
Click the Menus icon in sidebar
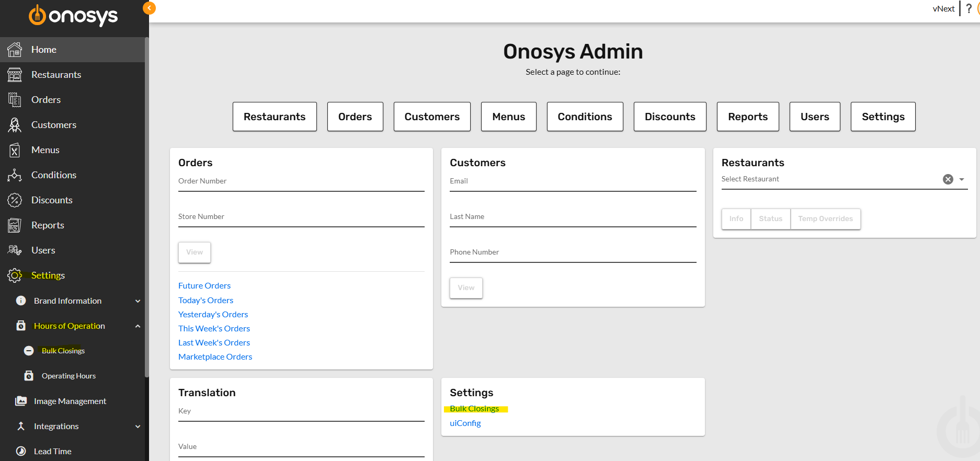[x=15, y=150]
